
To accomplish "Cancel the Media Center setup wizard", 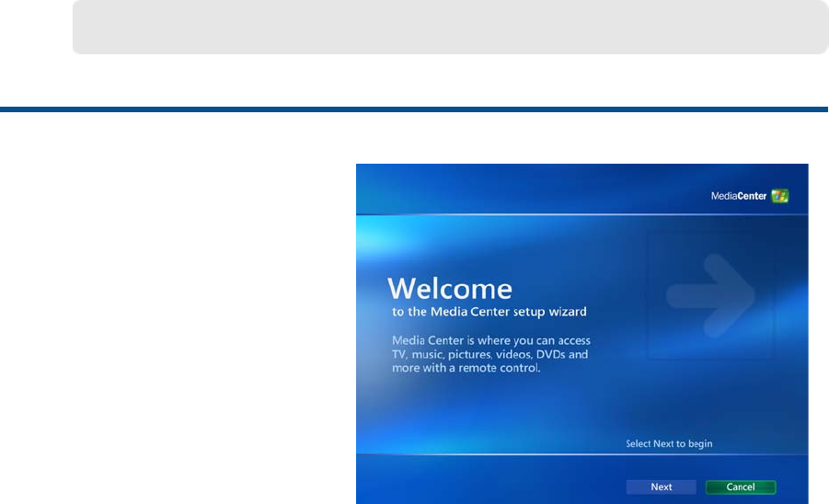I will point(741,487).
